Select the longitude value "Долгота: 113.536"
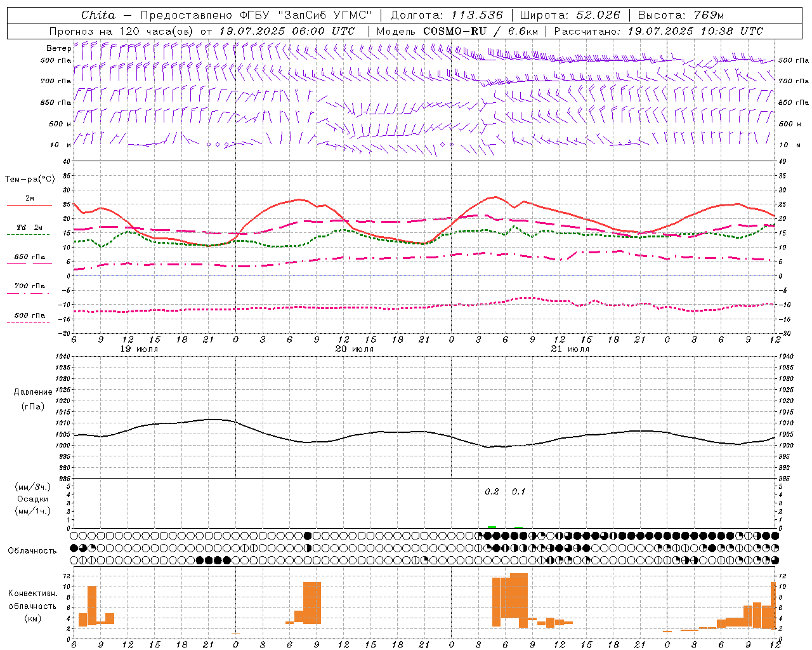The height and width of the screenshot is (650, 812). pos(447,15)
